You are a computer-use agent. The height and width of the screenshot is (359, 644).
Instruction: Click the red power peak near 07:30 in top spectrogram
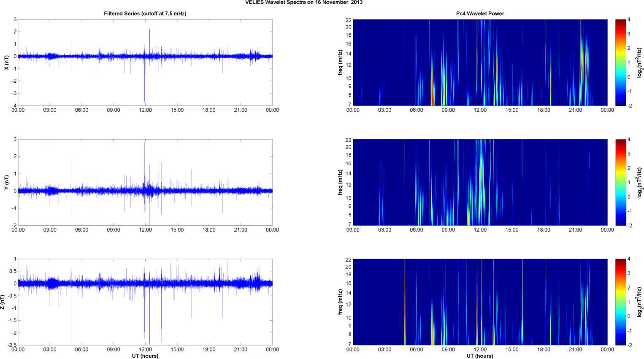[433, 98]
